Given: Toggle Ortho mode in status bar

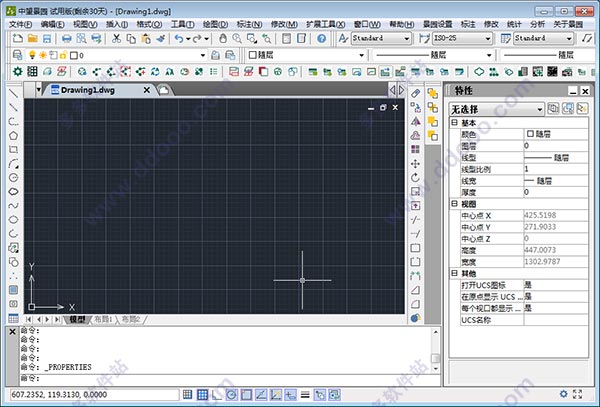Looking at the screenshot, I should (217, 394).
